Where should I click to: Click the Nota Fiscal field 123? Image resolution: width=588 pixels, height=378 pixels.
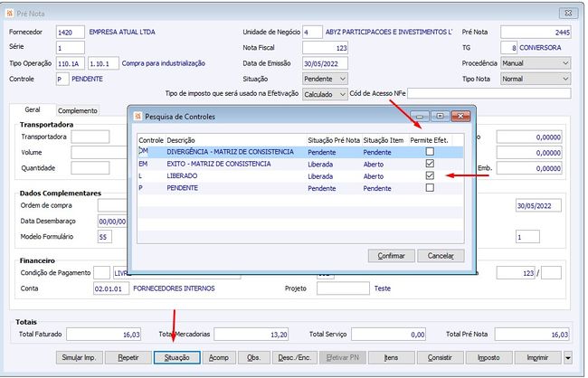click(x=325, y=48)
